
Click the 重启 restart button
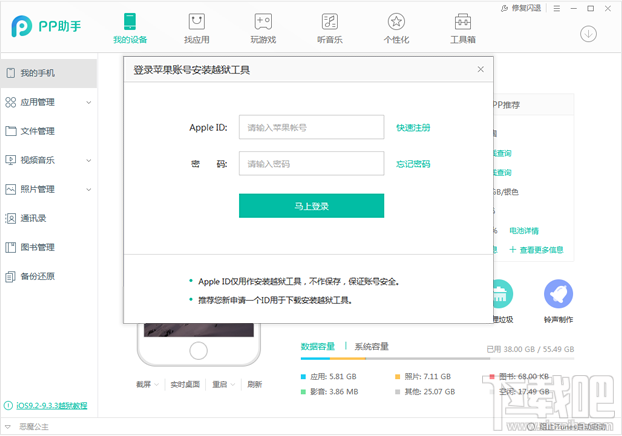[x=219, y=384]
